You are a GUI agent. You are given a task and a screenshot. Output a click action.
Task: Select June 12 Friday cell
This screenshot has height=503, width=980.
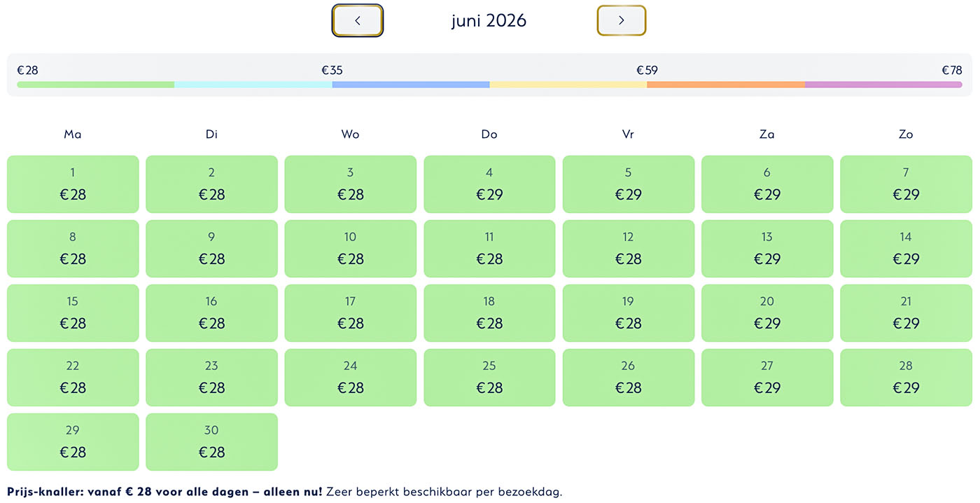(x=628, y=249)
